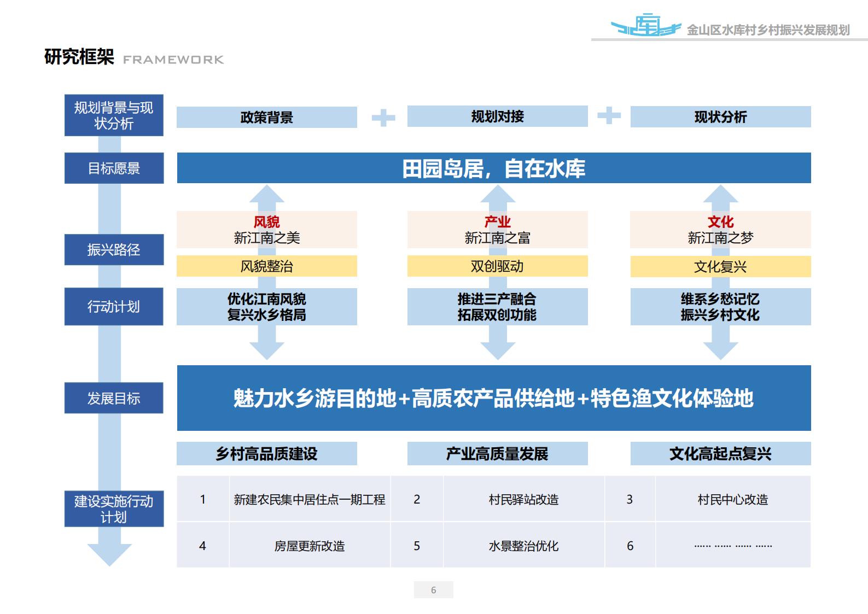Image resolution: width=868 pixels, height=614 pixels.
Task: Click table number cell 4
Action: coord(203,545)
